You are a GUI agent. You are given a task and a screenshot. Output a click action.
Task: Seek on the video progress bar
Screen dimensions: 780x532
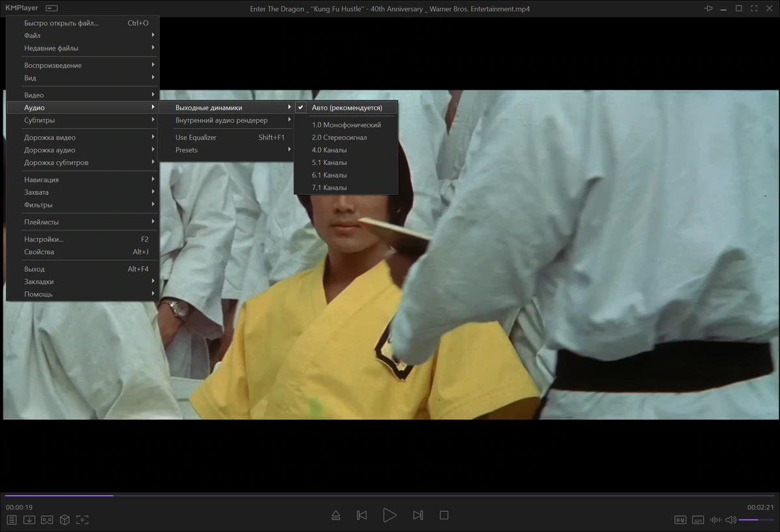(x=390, y=496)
